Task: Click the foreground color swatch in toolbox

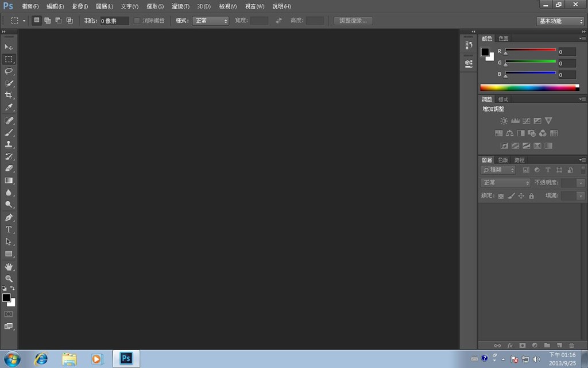Action: point(6,298)
